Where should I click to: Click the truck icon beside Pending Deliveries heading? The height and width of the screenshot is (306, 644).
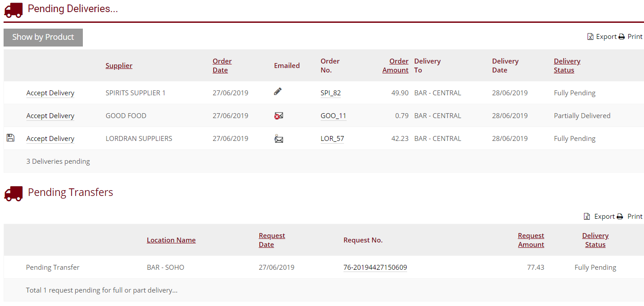(x=13, y=9)
